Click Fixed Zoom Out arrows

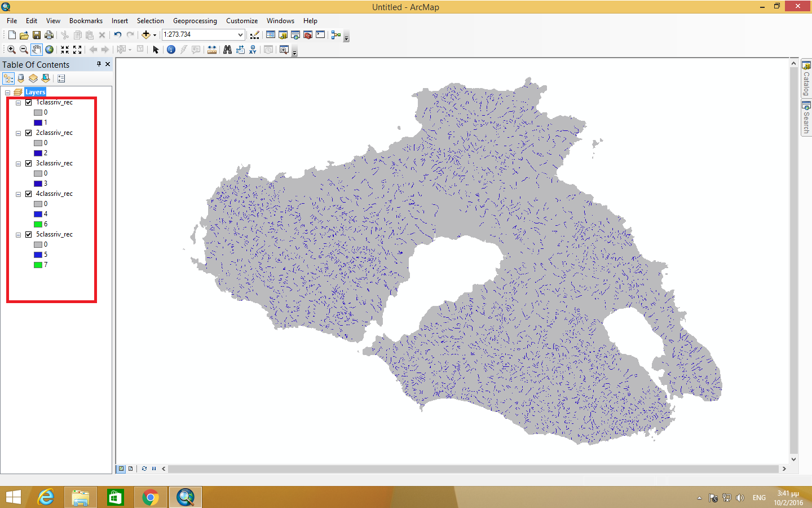click(x=77, y=50)
